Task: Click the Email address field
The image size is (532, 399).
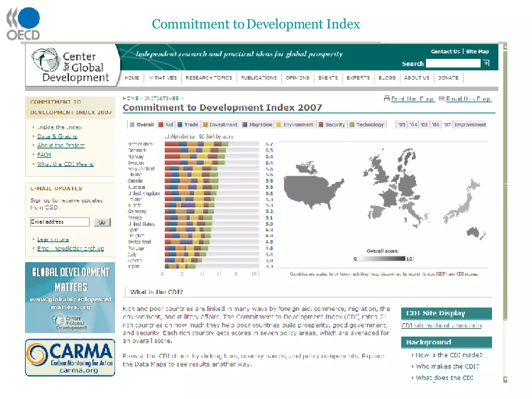Action: click(x=60, y=222)
